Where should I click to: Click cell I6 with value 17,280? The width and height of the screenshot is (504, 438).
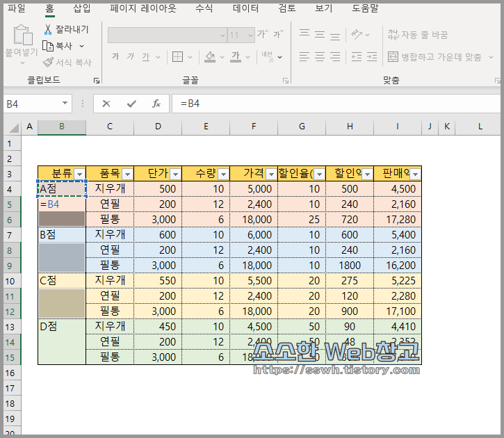tap(398, 220)
